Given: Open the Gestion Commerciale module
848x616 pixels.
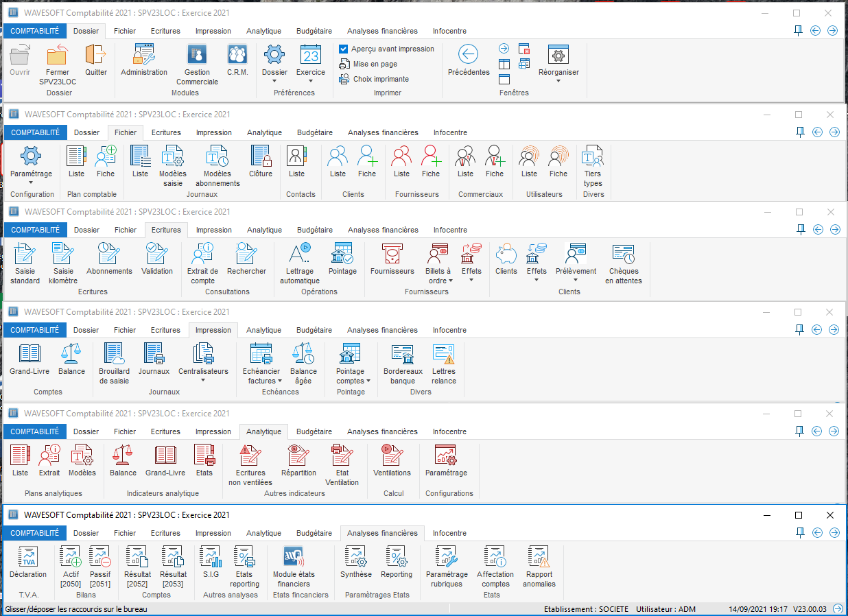Looking at the screenshot, I should 197,54.
